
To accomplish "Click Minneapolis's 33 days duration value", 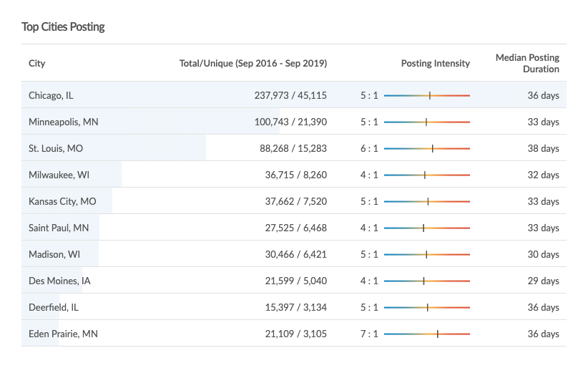I will (x=544, y=122).
